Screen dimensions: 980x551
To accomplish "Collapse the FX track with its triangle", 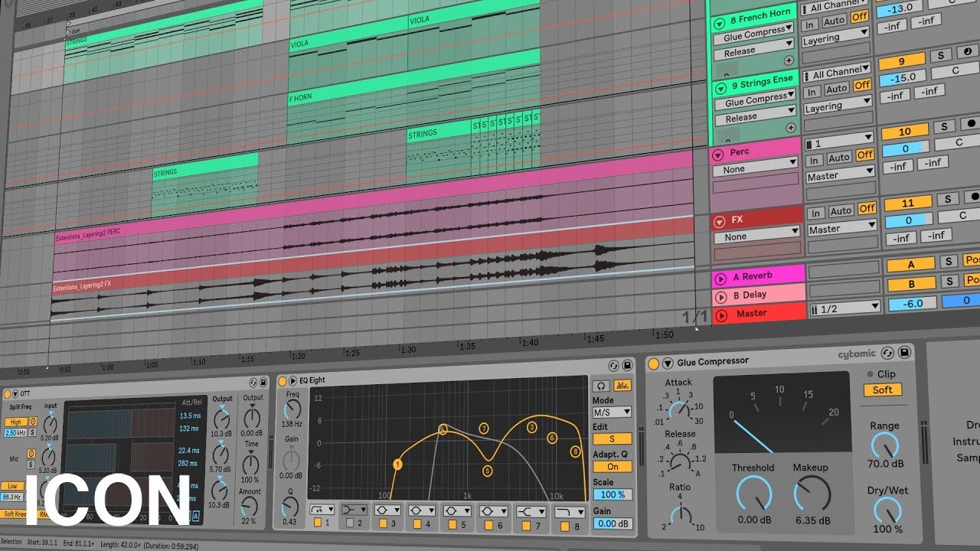I will (720, 222).
